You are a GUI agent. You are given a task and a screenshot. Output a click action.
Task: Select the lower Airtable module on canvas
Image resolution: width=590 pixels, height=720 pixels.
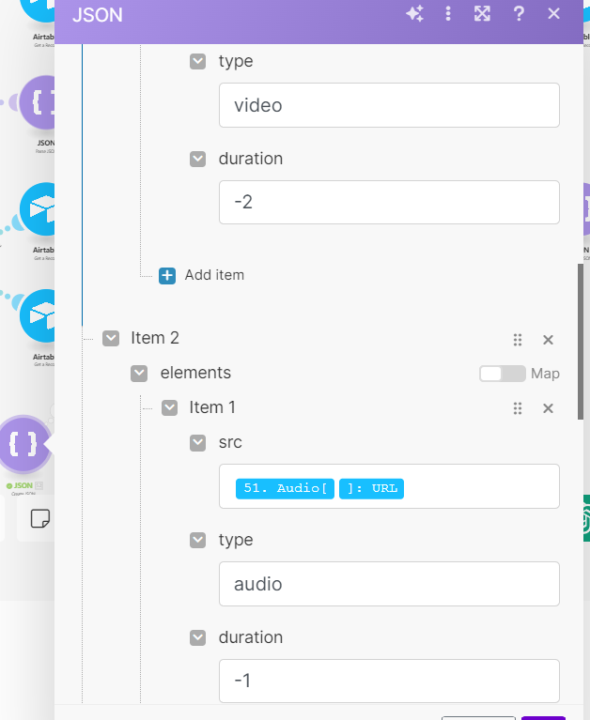(37, 316)
